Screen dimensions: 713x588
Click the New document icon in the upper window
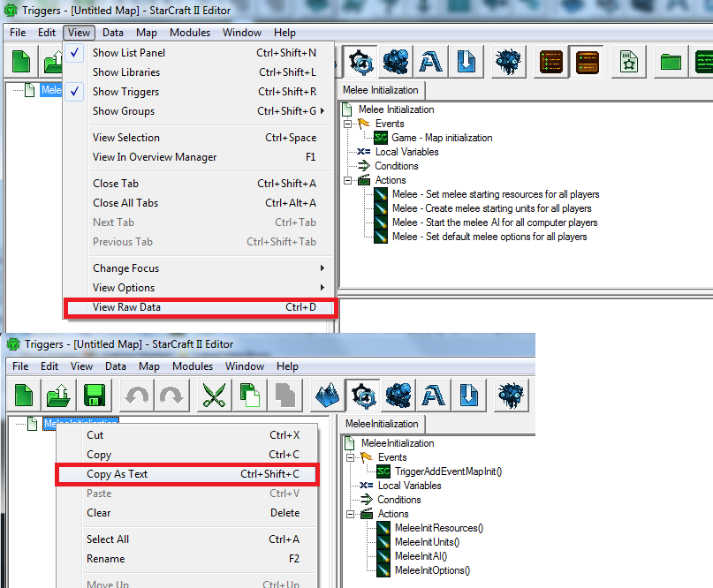(21, 61)
